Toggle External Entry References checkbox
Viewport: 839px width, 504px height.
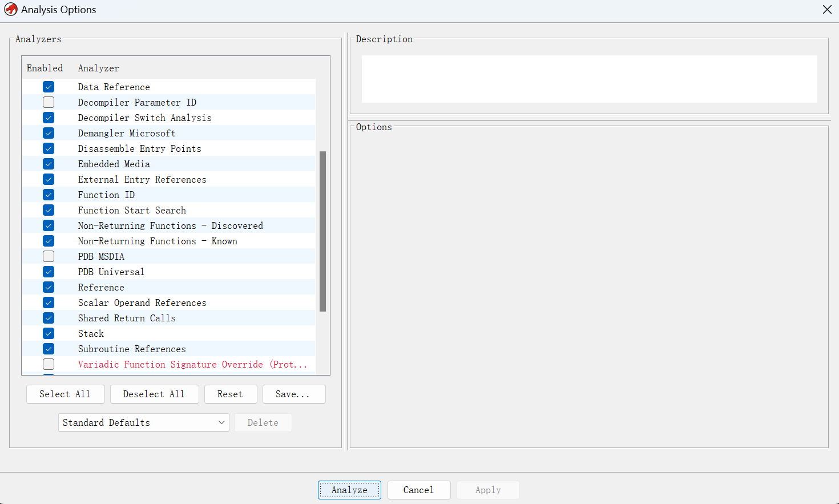(49, 179)
